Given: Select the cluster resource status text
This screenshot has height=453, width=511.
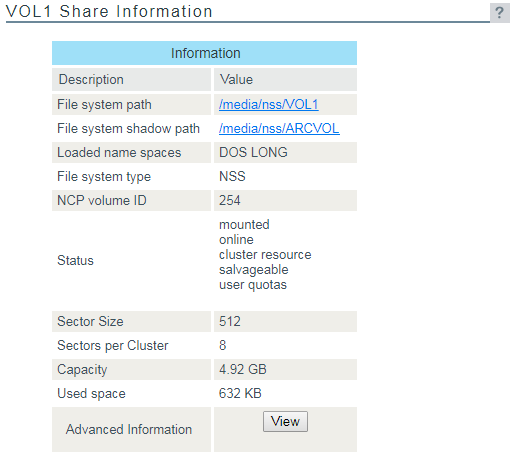Looking at the screenshot, I should tap(265, 255).
